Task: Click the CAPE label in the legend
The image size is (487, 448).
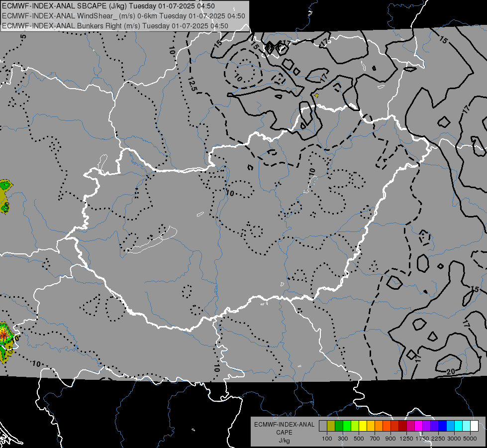Action: (x=284, y=433)
